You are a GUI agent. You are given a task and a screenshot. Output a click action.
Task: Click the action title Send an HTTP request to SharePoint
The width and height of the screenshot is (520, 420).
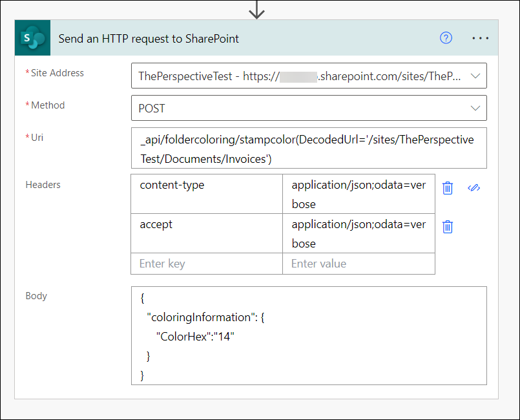pos(149,39)
